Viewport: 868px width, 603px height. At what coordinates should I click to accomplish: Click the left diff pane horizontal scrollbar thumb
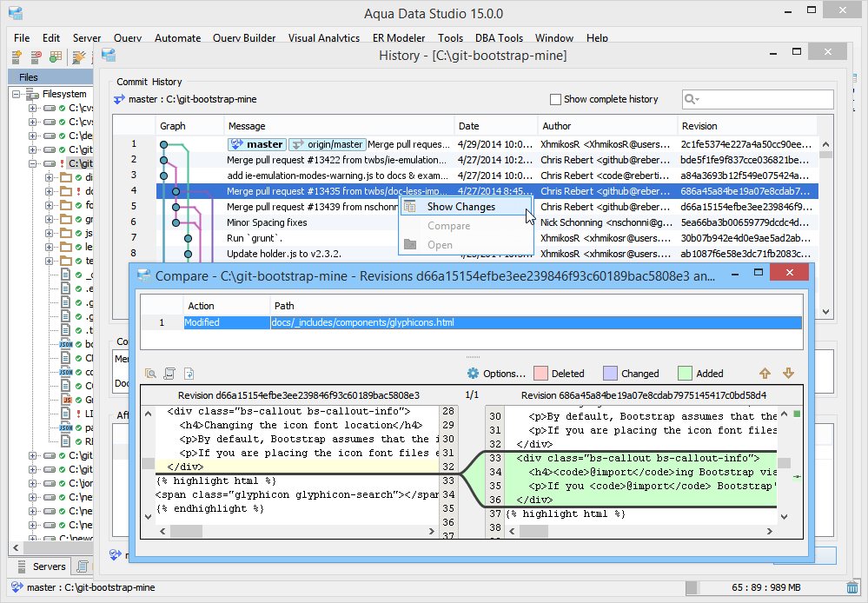click(x=186, y=531)
